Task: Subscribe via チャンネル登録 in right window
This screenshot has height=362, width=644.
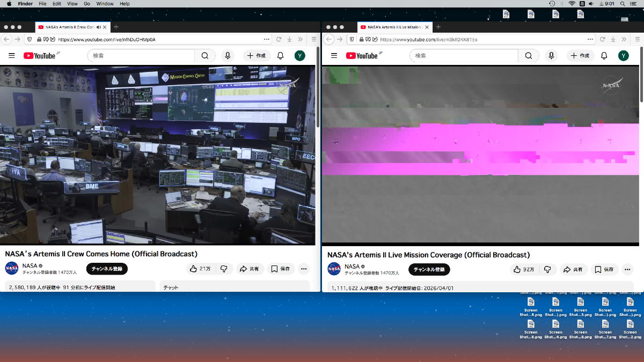Action: (x=429, y=269)
